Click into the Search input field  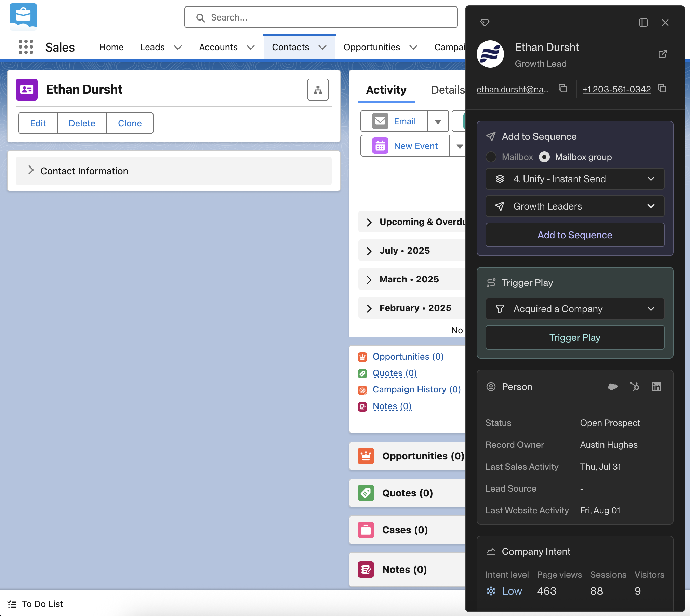coord(321,17)
